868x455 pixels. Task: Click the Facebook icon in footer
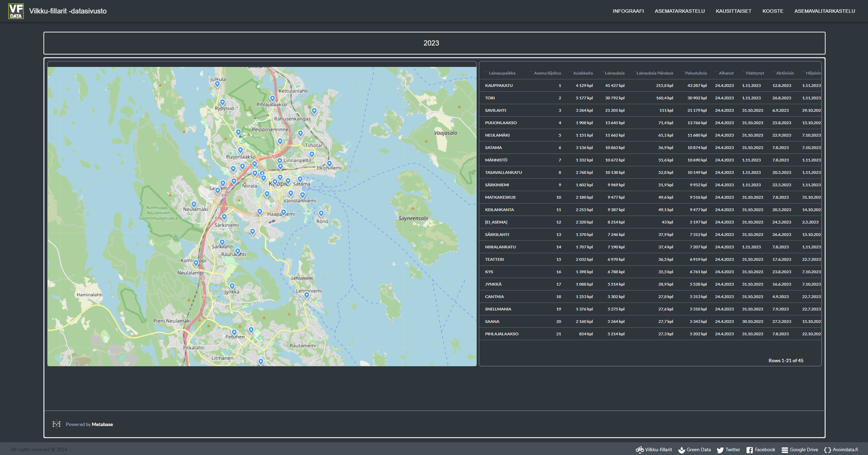click(750, 450)
